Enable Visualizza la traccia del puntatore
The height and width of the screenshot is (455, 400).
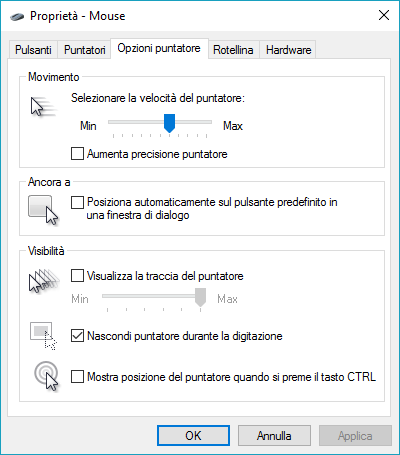[77, 276]
